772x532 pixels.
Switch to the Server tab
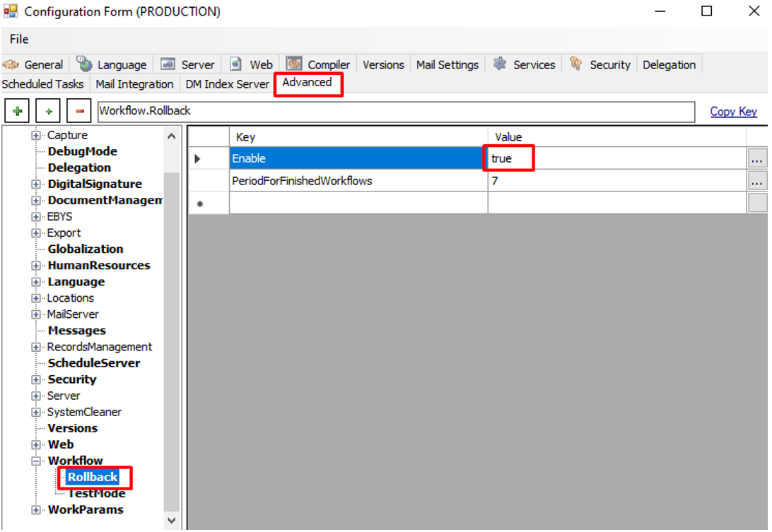188,64
